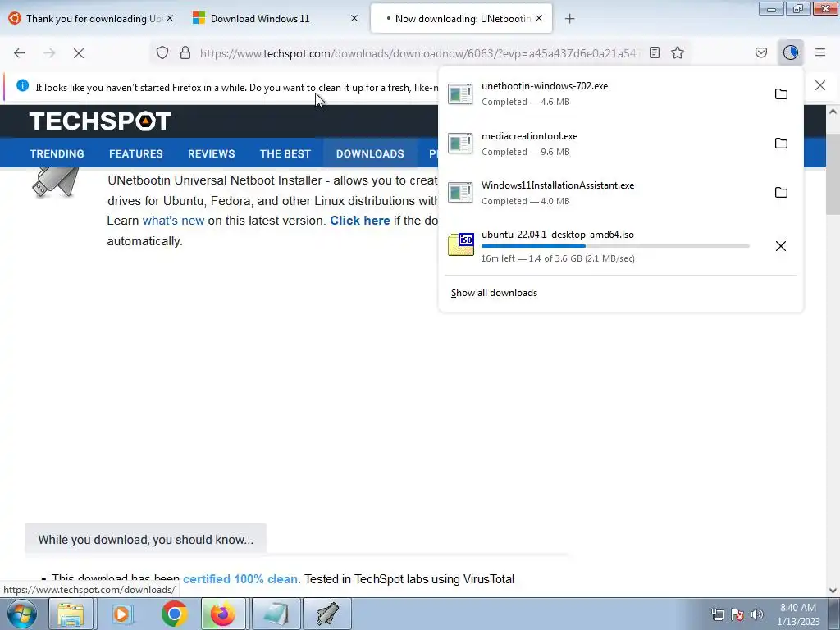Screen dimensions: 840x630
Task: Click scrollbar down arrow
Action: [833, 591]
